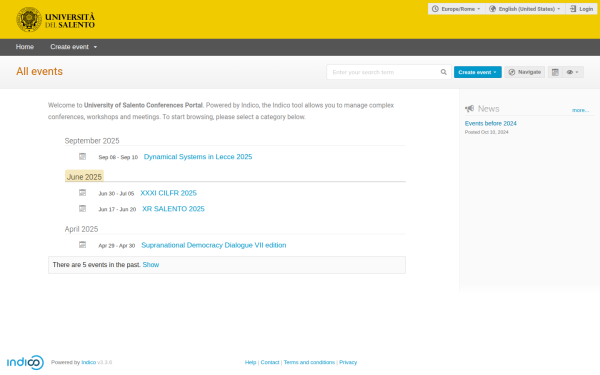
Task: Open Dynamical Systems in Lecce 2025 event
Action: (198, 157)
